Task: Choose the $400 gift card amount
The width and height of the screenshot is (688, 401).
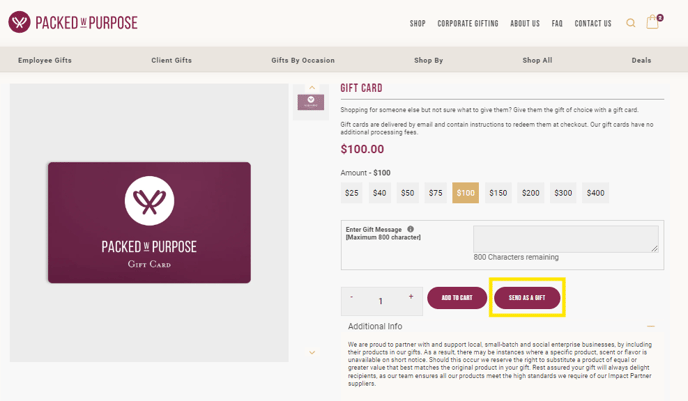Action: (596, 193)
